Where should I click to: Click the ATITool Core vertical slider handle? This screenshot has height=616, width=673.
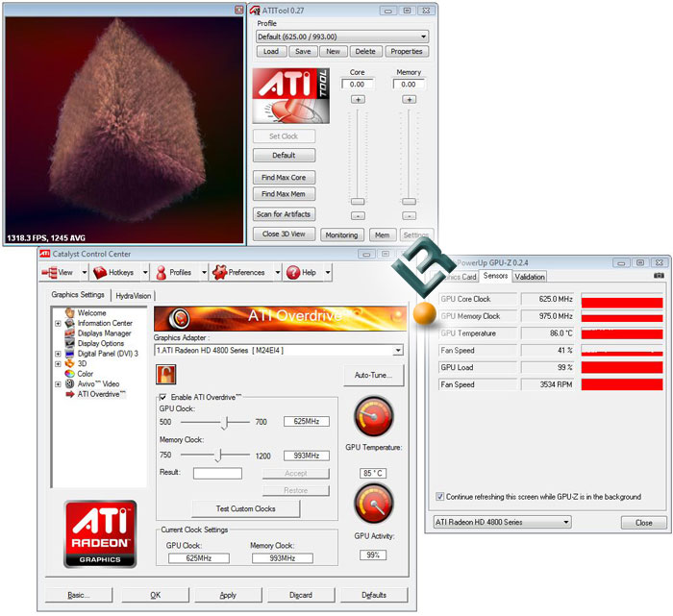point(358,201)
